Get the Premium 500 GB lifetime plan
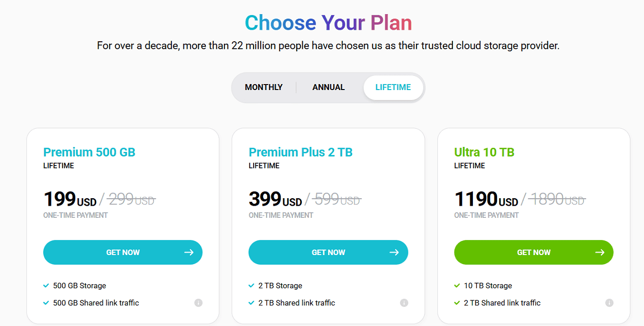 [x=123, y=253]
